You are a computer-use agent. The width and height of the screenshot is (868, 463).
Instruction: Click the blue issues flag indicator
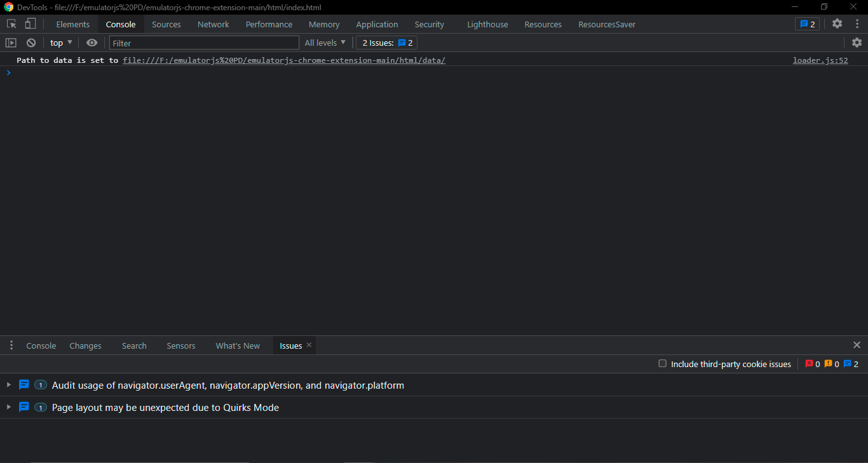[x=807, y=23]
